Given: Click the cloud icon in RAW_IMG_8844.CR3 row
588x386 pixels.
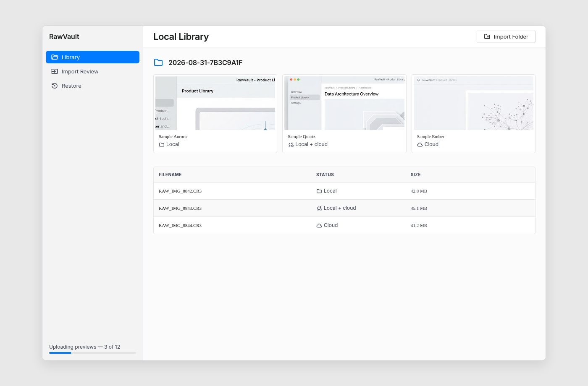Looking at the screenshot, I should click(x=319, y=225).
